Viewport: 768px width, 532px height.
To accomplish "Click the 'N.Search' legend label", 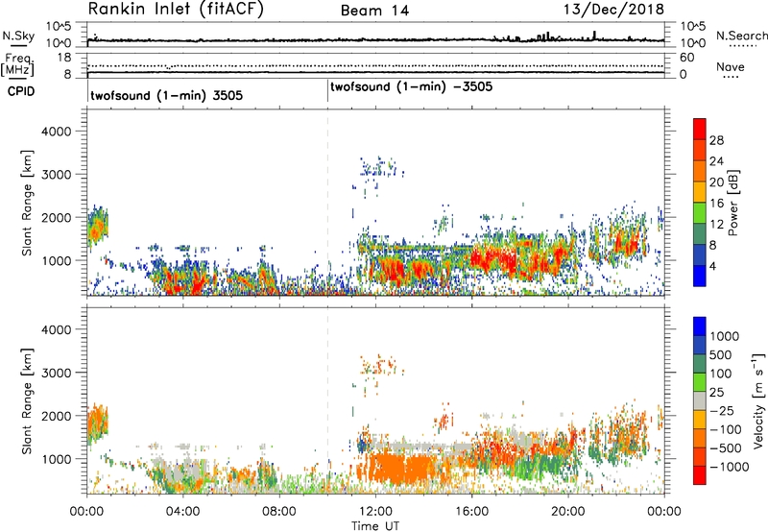I will [x=741, y=36].
